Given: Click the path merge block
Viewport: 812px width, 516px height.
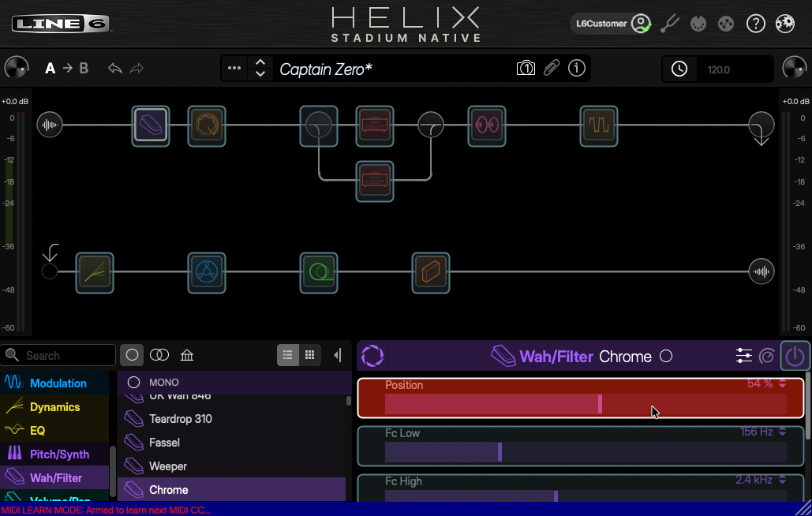Looking at the screenshot, I should [430, 125].
